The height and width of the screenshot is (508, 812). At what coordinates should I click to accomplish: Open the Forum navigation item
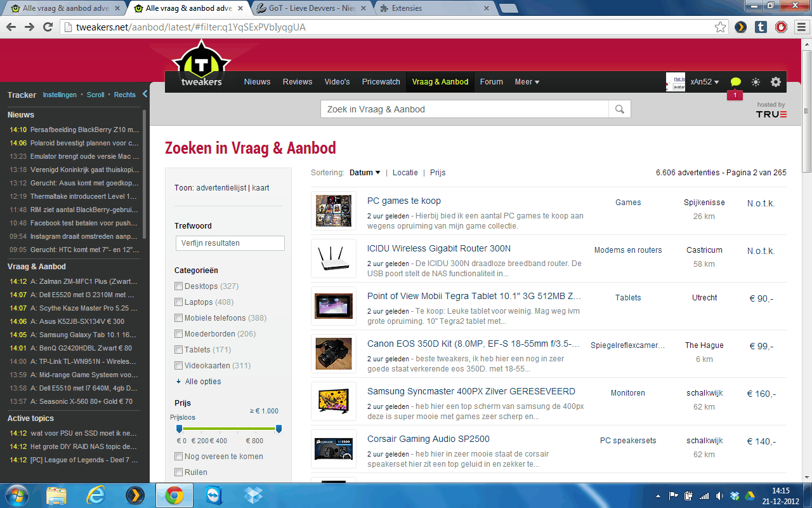492,82
